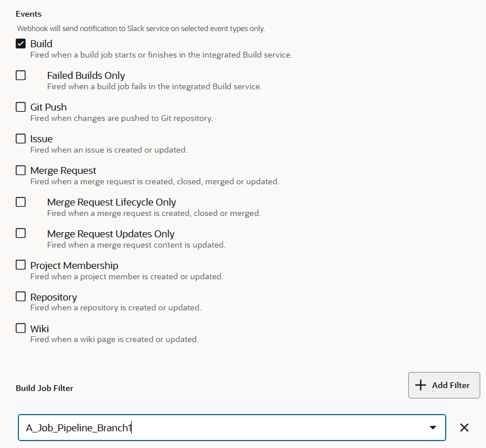Click the Build Job Filter heading
The width and height of the screenshot is (486, 448).
[x=44, y=388]
